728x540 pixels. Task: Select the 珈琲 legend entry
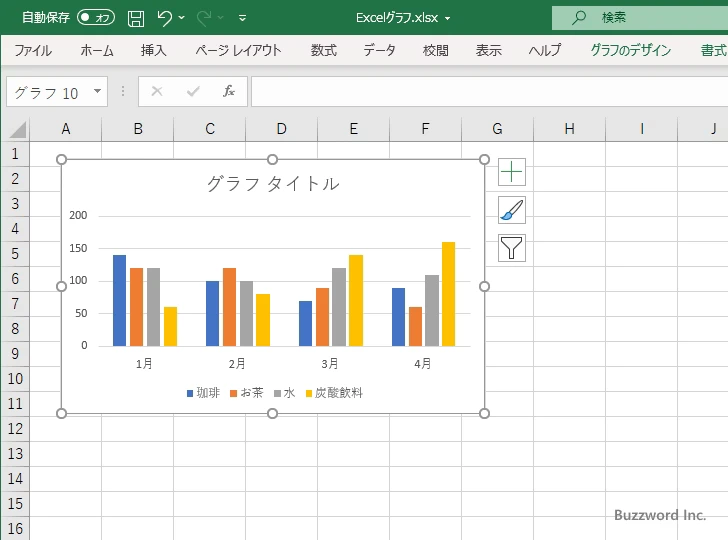[x=203, y=393]
